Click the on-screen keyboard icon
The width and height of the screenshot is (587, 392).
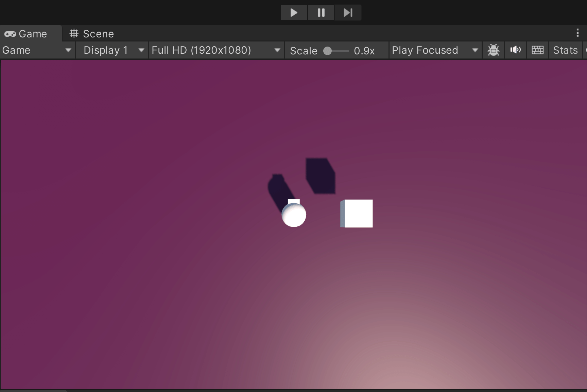coord(537,50)
